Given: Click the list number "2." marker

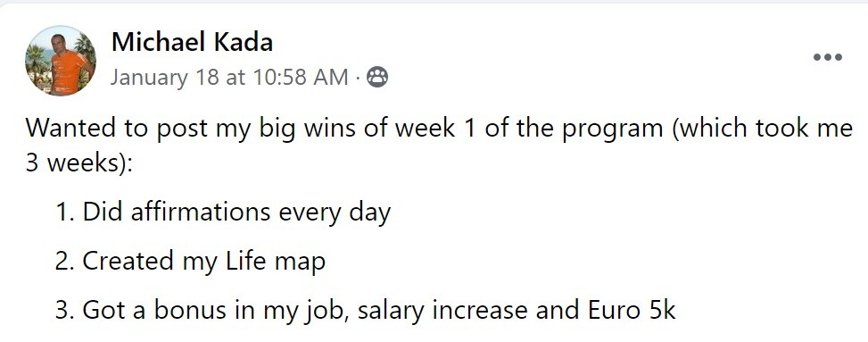Looking at the screenshot, I should point(66,261).
